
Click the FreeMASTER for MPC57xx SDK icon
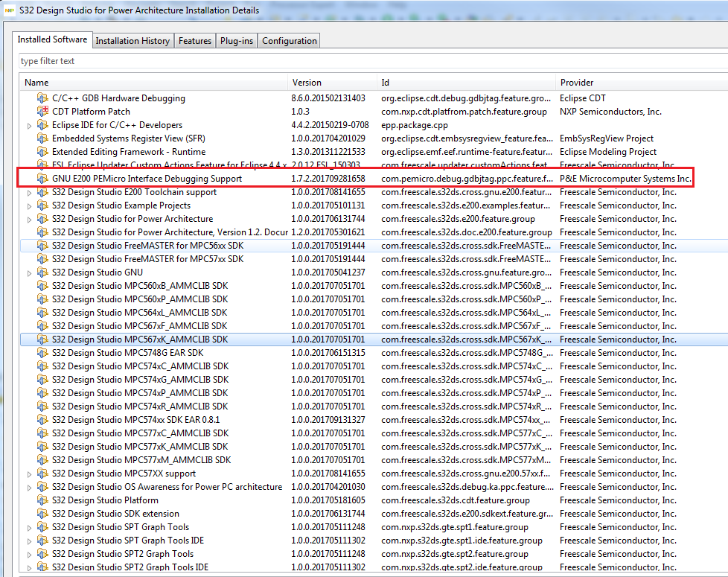[42, 259]
